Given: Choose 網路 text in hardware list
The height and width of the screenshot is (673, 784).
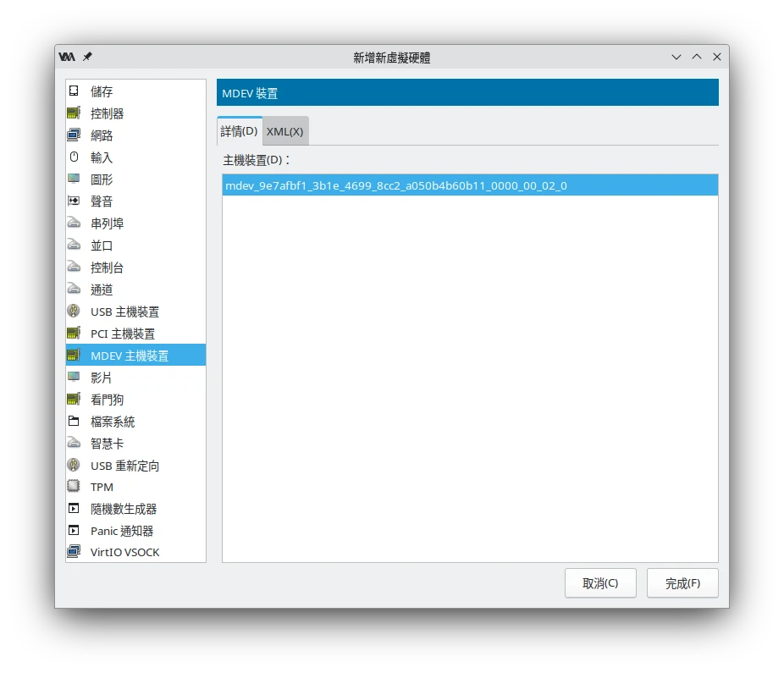Looking at the screenshot, I should 102,135.
